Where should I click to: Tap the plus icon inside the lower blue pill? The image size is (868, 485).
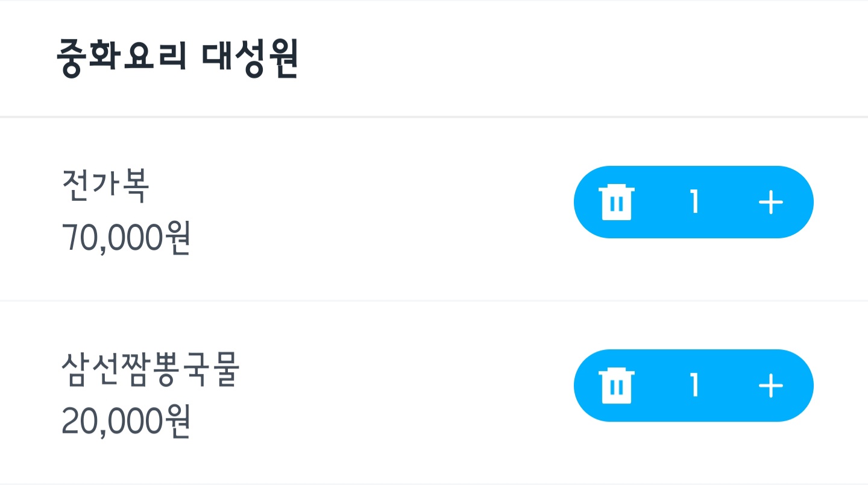pos(770,385)
